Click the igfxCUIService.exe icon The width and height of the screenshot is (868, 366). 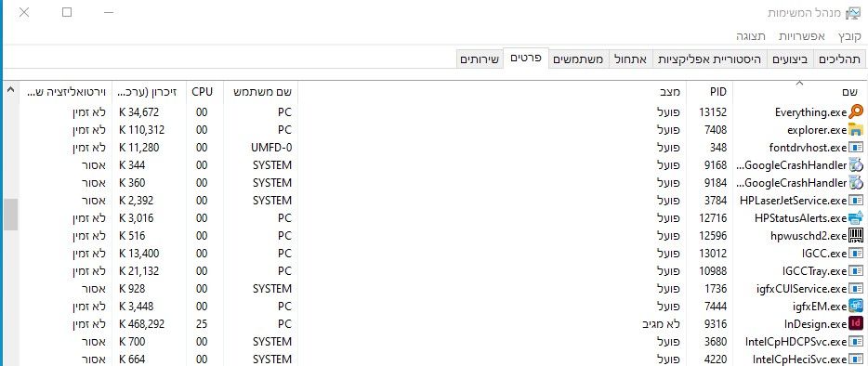pyautogui.click(x=856, y=289)
